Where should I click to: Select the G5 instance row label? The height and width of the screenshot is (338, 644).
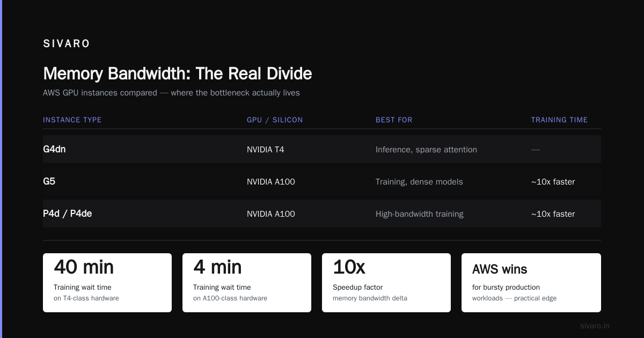coord(49,181)
